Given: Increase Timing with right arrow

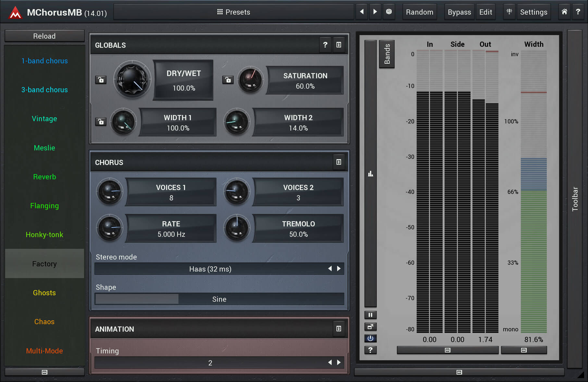Looking at the screenshot, I should point(339,363).
